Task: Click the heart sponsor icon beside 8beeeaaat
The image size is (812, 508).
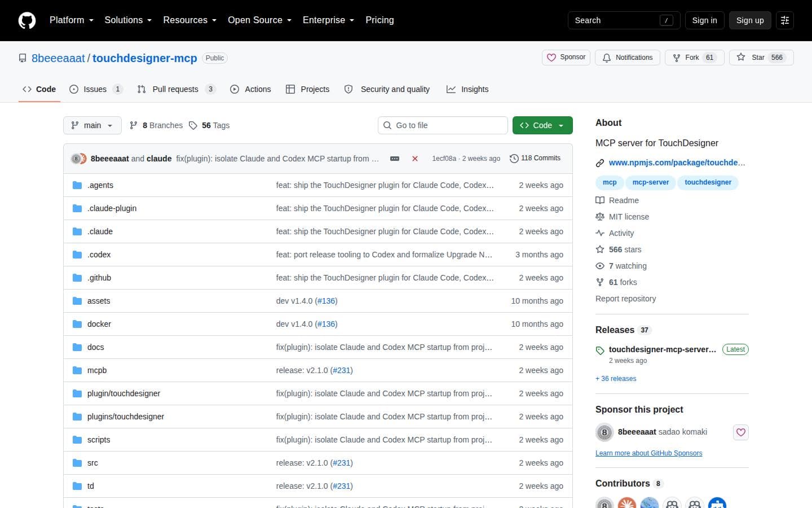Action: pos(741,432)
